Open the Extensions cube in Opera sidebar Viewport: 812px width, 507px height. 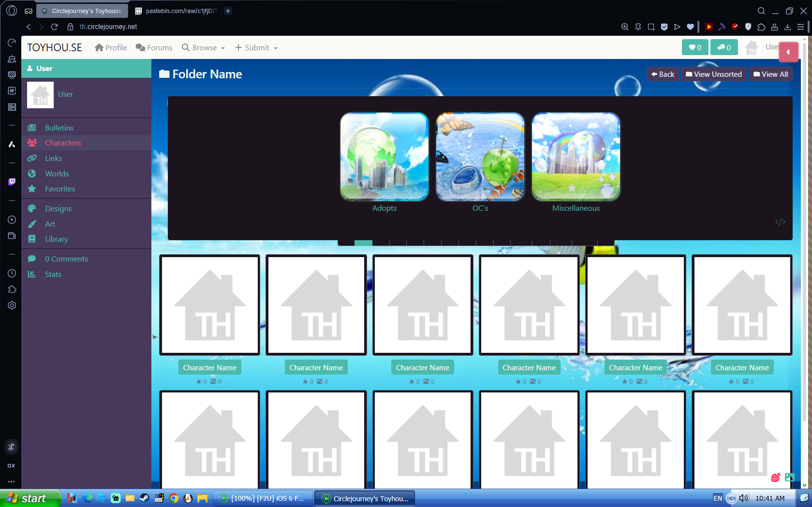tap(12, 290)
